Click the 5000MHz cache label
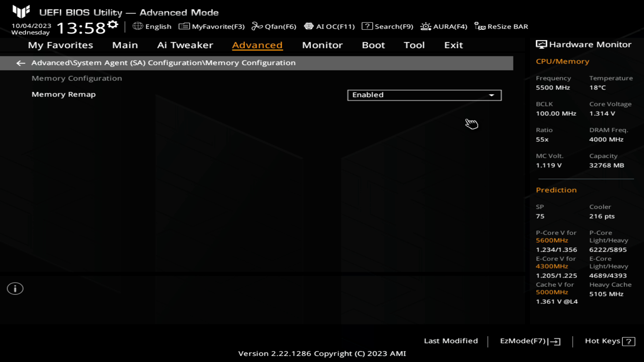The height and width of the screenshot is (362, 644). [x=552, y=292]
